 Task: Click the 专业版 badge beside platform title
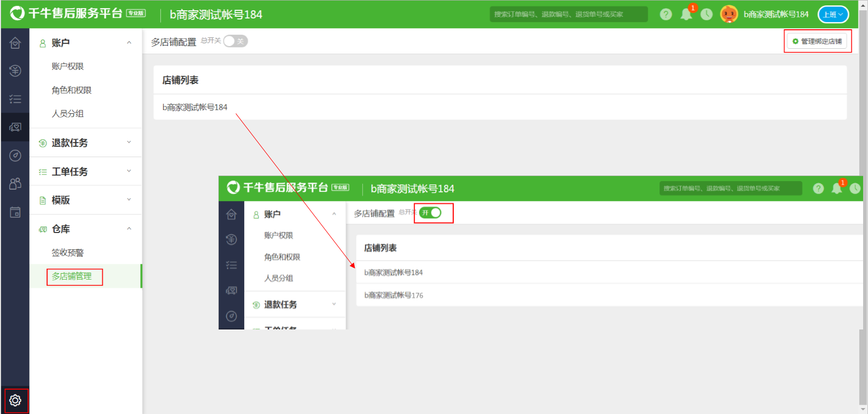(x=136, y=13)
